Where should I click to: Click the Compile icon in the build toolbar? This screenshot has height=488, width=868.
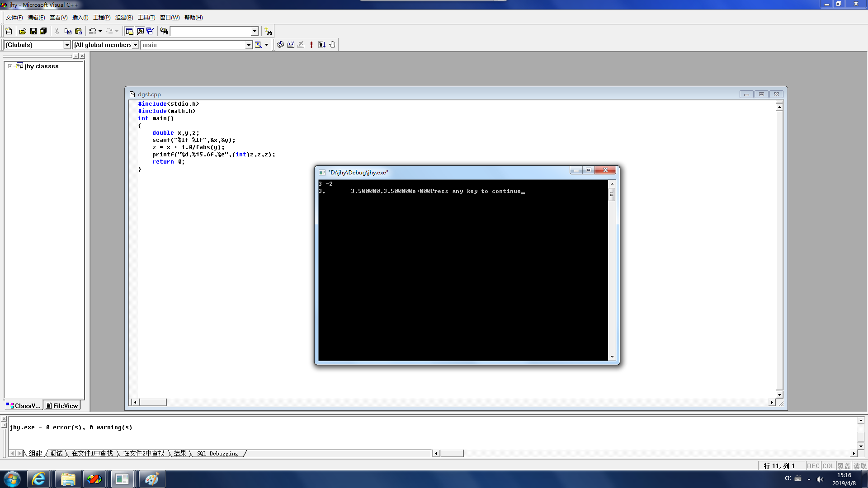[280, 45]
